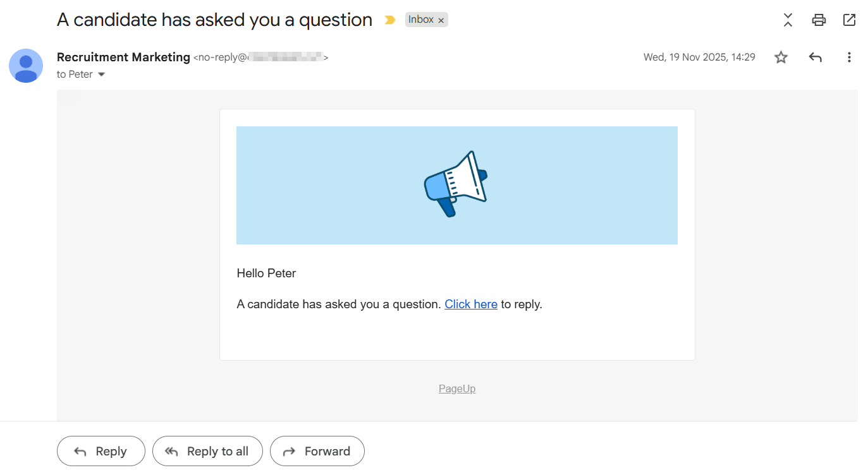Click the reply arrow icon beside the star
The height and width of the screenshot is (475, 868).
815,57
